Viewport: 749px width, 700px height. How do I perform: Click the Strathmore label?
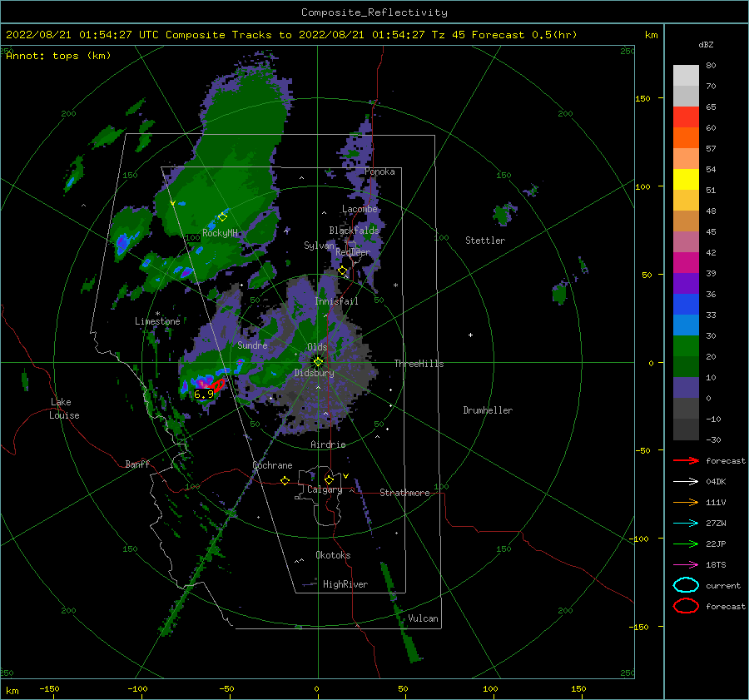[x=404, y=493]
